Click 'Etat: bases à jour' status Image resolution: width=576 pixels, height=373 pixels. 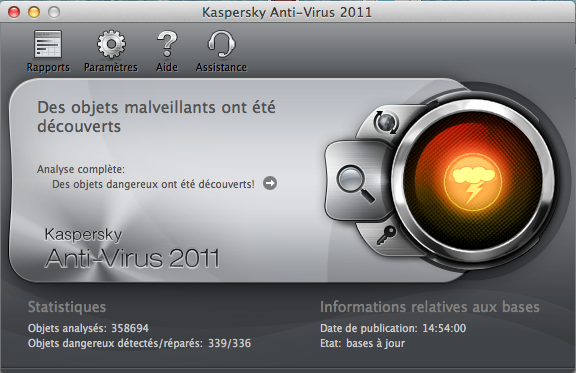tap(363, 343)
